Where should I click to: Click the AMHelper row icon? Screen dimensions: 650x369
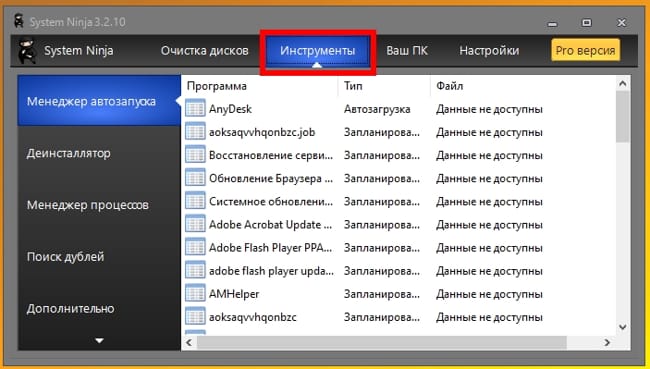pyautogui.click(x=195, y=294)
